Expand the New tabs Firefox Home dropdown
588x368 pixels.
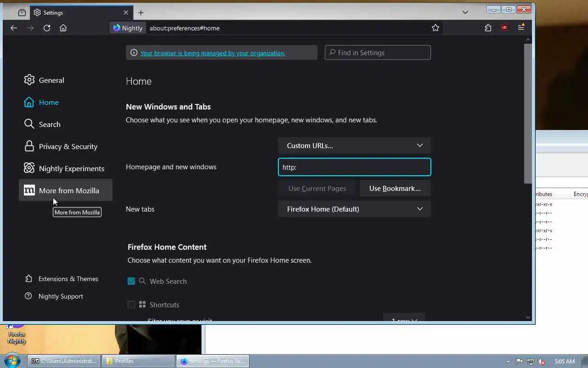pyautogui.click(x=354, y=209)
